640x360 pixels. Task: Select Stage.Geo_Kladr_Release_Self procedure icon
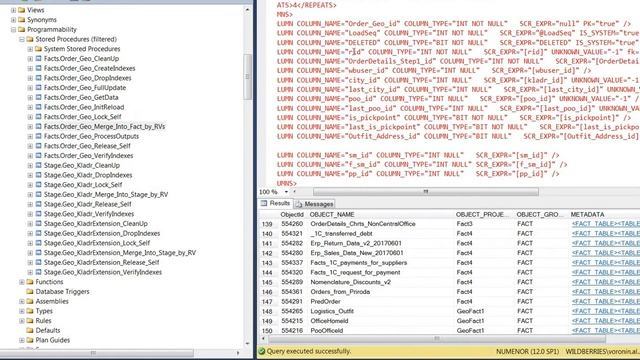click(39, 204)
